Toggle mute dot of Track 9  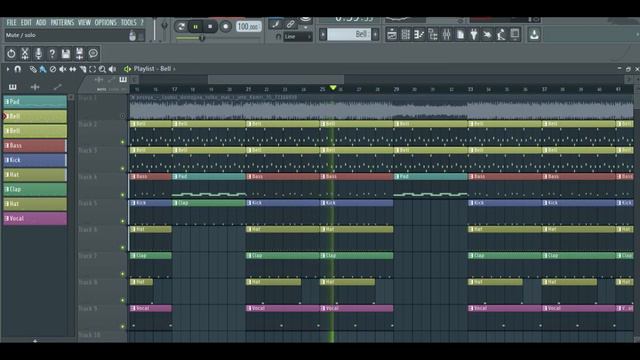click(122, 327)
